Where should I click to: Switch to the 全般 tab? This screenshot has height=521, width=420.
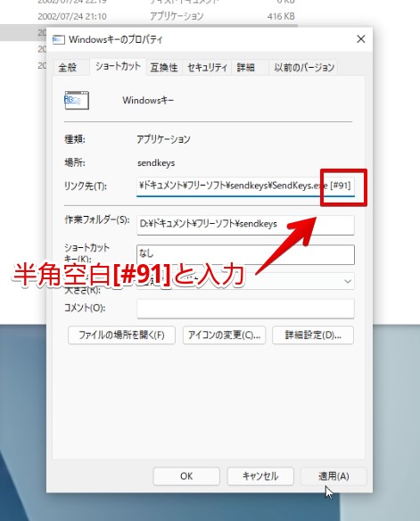tap(68, 68)
